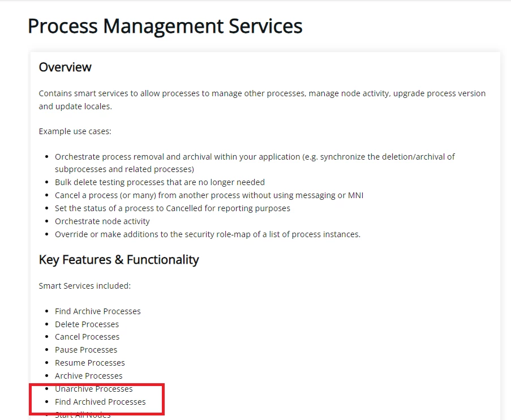Select Resume Processes list entry

point(90,363)
